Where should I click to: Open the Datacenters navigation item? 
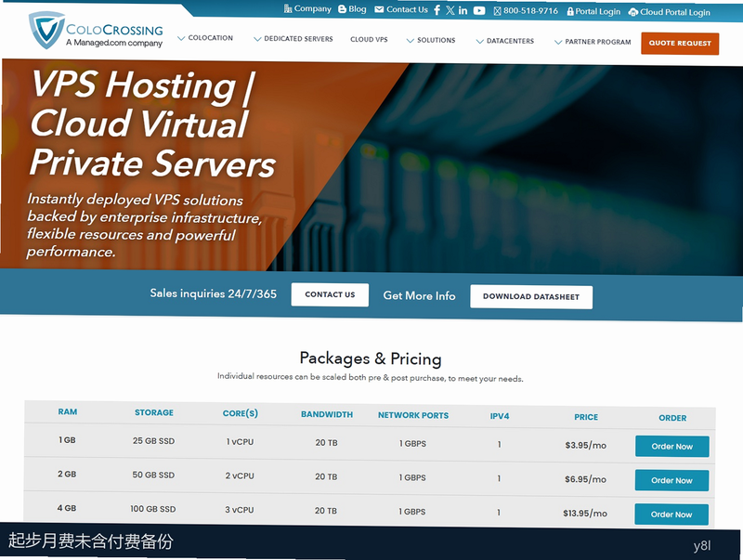[x=510, y=41]
